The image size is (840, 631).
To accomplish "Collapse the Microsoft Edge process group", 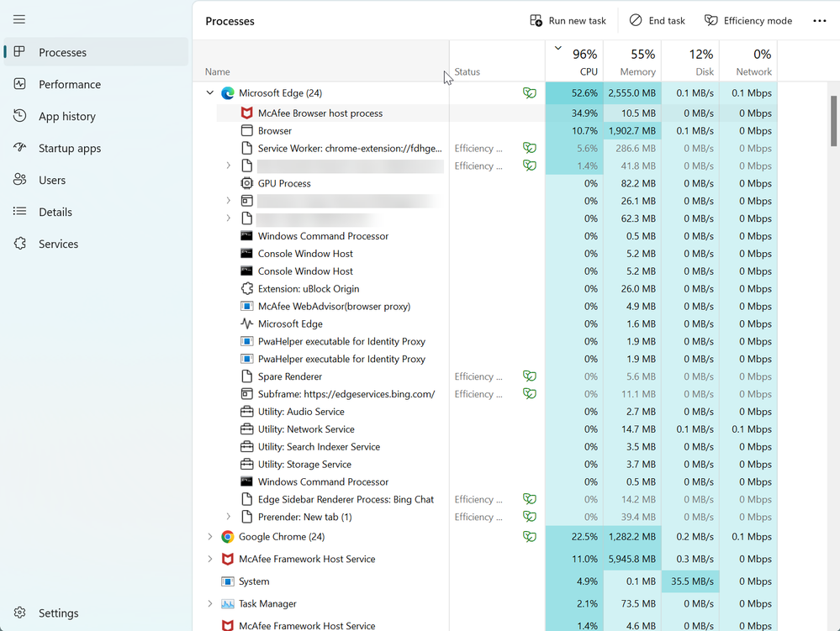I will coord(210,93).
